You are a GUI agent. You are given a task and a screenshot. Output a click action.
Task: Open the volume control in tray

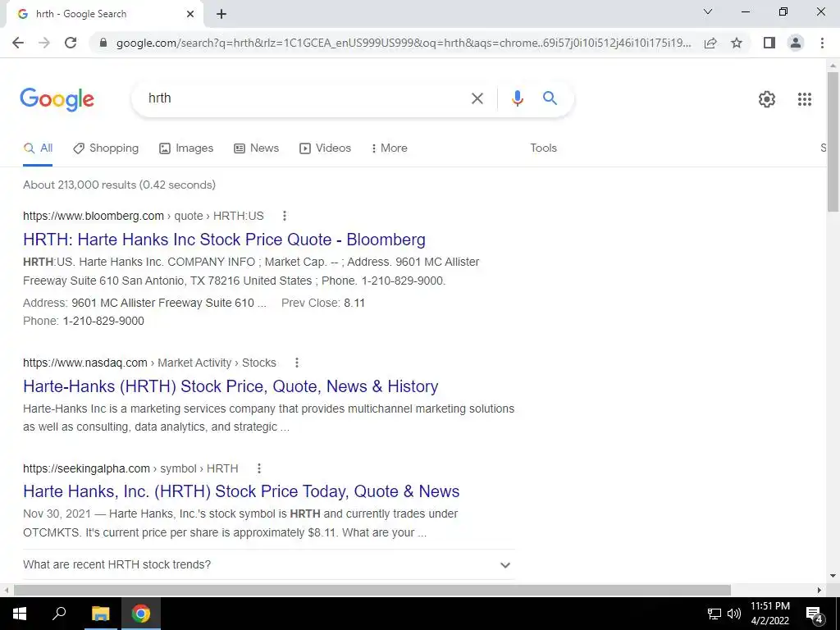734,614
